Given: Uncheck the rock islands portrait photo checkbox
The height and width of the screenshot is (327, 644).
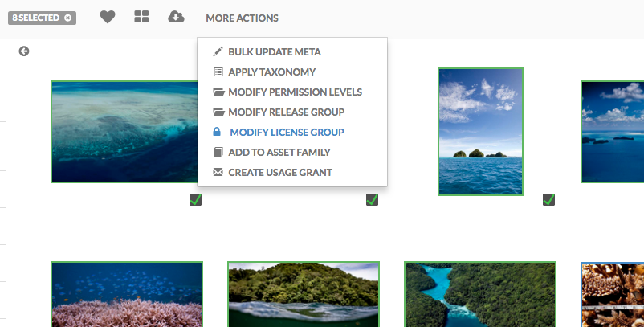Looking at the screenshot, I should (548, 199).
